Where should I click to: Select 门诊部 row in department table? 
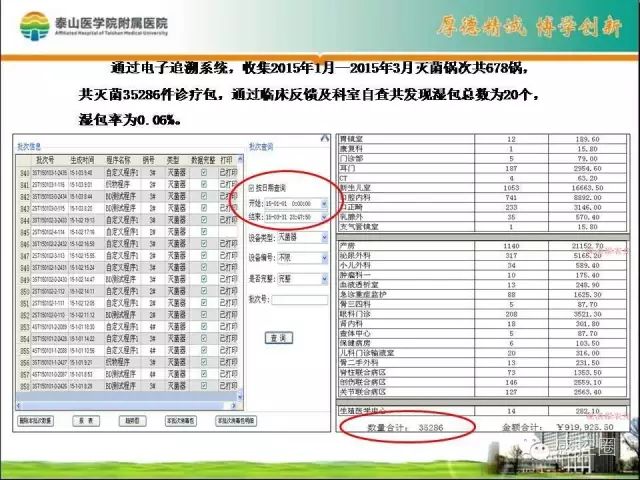482,158
